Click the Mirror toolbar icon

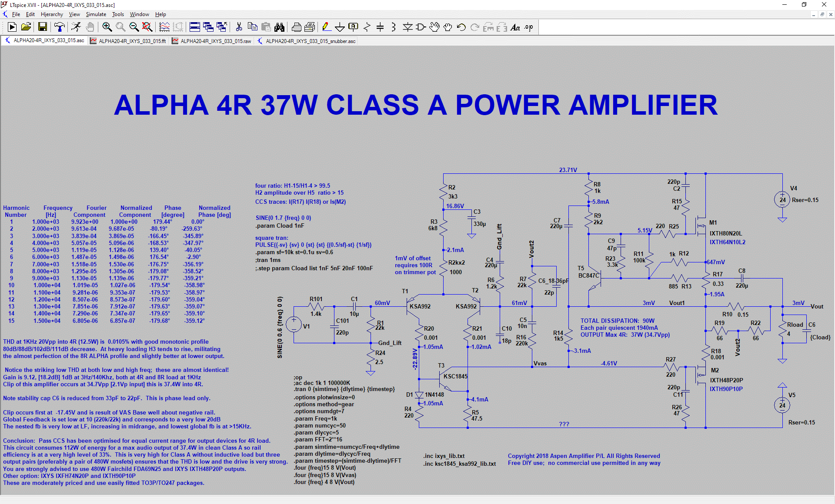502,27
